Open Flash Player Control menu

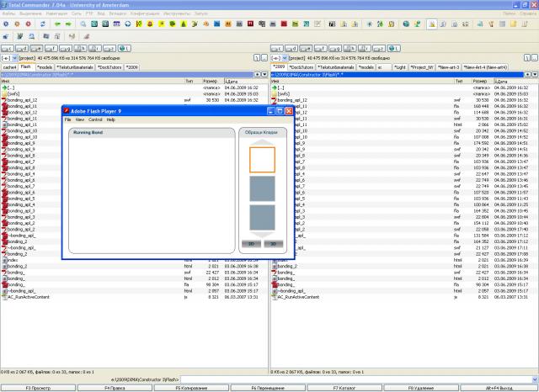[95, 119]
